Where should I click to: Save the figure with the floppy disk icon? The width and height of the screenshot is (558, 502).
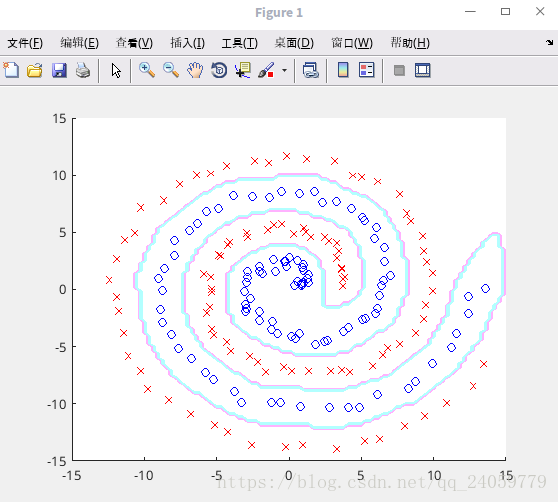[59, 70]
